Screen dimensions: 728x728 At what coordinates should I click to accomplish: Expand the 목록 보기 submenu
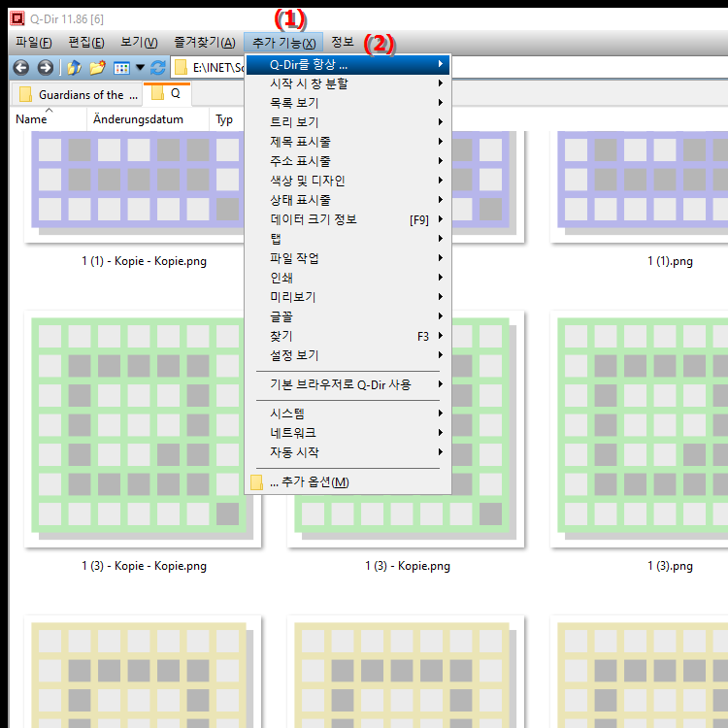click(347, 103)
